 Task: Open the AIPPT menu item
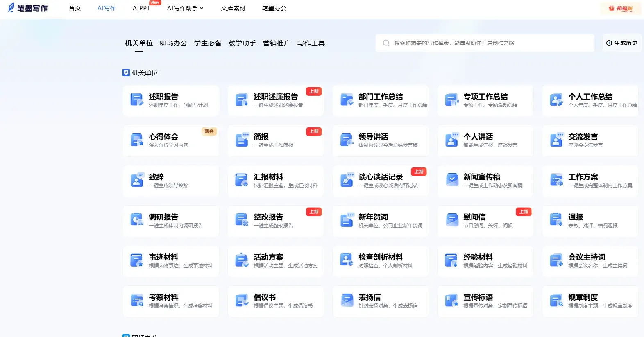(141, 8)
